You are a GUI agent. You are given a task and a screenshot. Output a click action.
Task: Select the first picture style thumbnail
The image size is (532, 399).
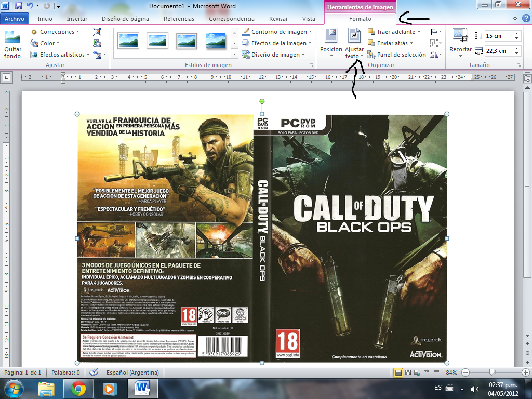128,41
